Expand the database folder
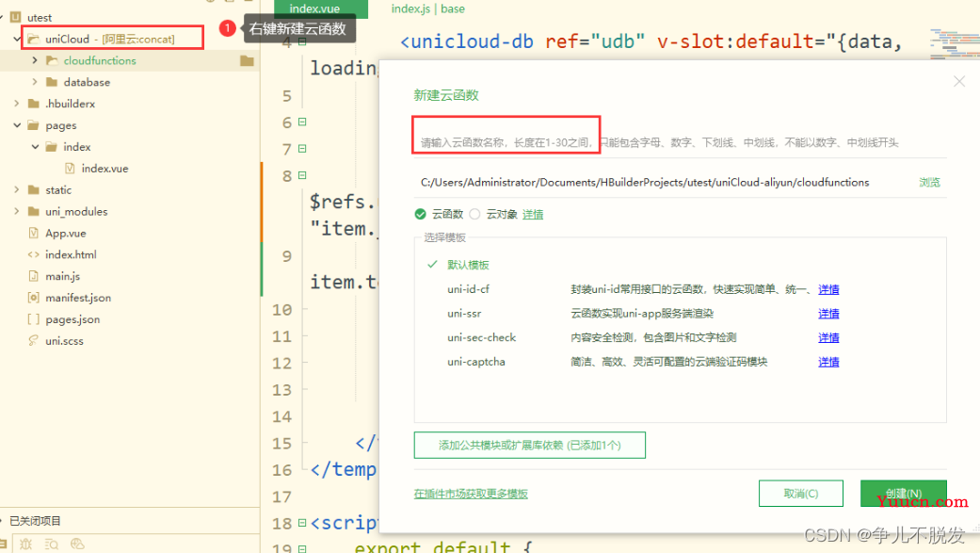 (x=35, y=82)
